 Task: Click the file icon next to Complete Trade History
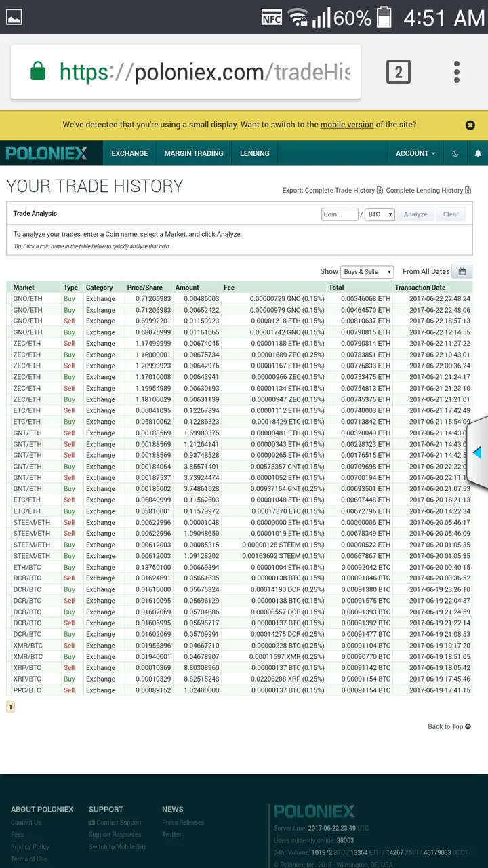[x=380, y=191]
